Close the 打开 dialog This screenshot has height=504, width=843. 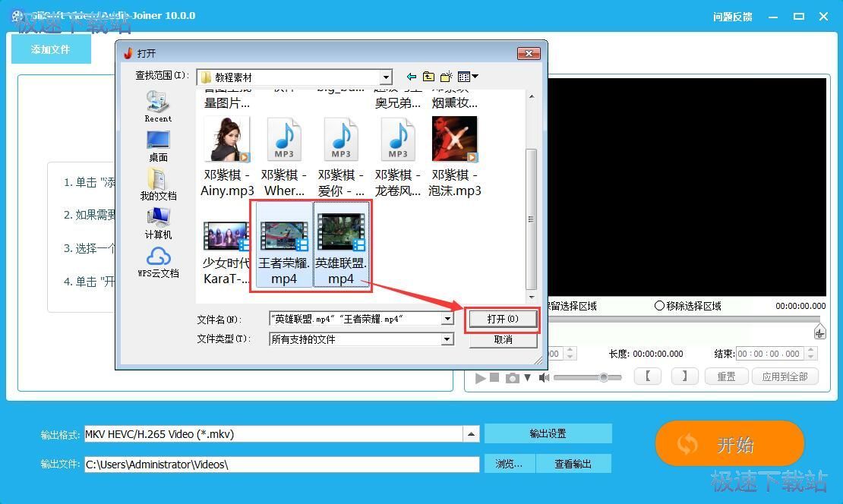tap(529, 53)
